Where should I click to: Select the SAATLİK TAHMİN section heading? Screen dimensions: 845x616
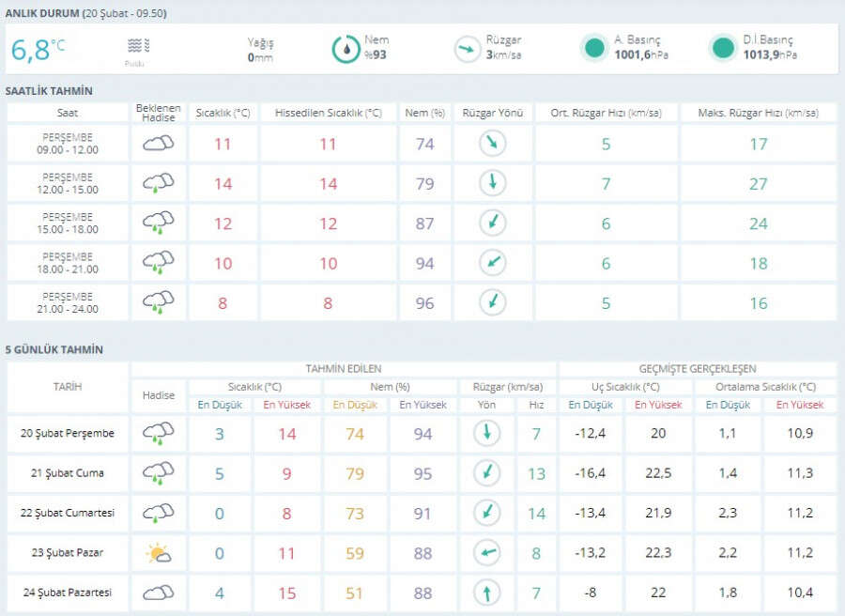tap(49, 90)
